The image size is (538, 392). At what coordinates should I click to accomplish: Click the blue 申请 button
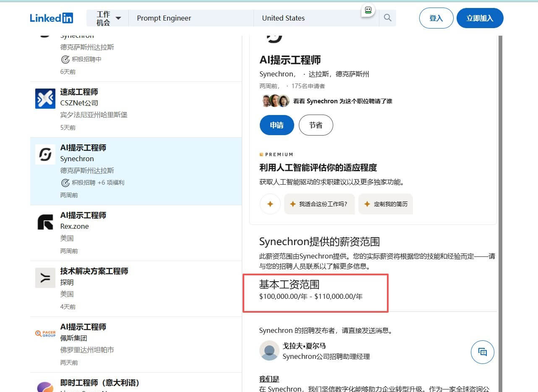click(277, 125)
